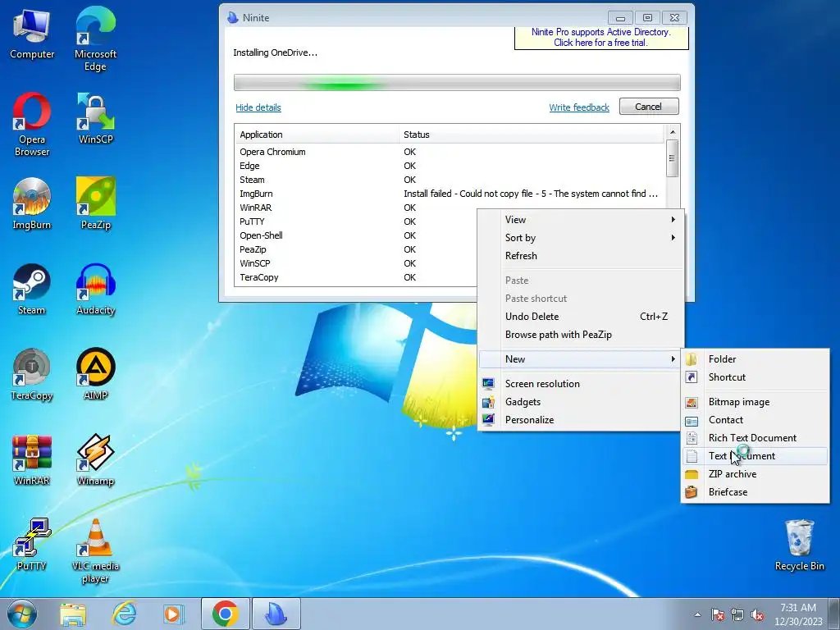Open the clock showing 7:31 AM
Screen dimensions: 840x630
click(798, 614)
